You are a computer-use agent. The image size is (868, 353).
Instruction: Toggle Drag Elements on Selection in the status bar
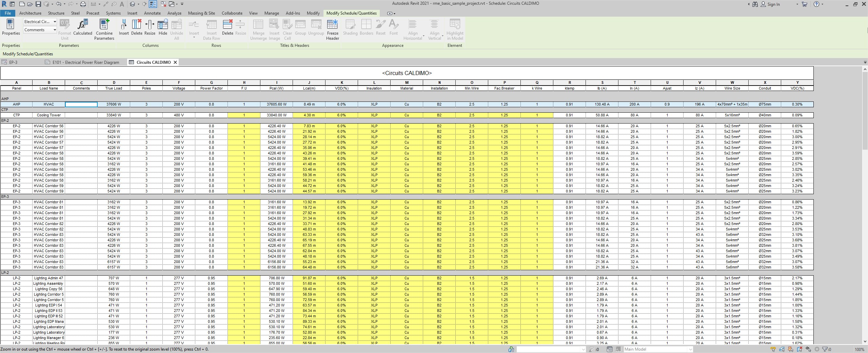tap(809, 349)
